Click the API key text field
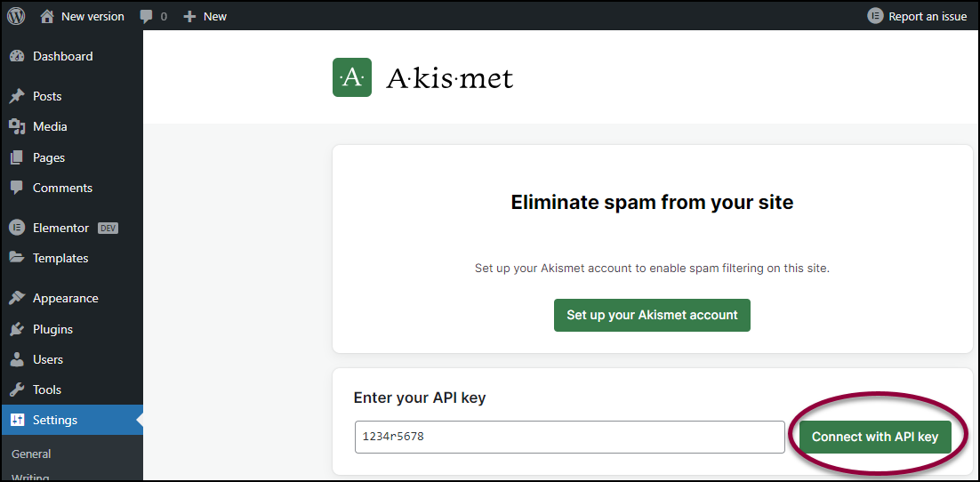980x482 pixels. 569,437
